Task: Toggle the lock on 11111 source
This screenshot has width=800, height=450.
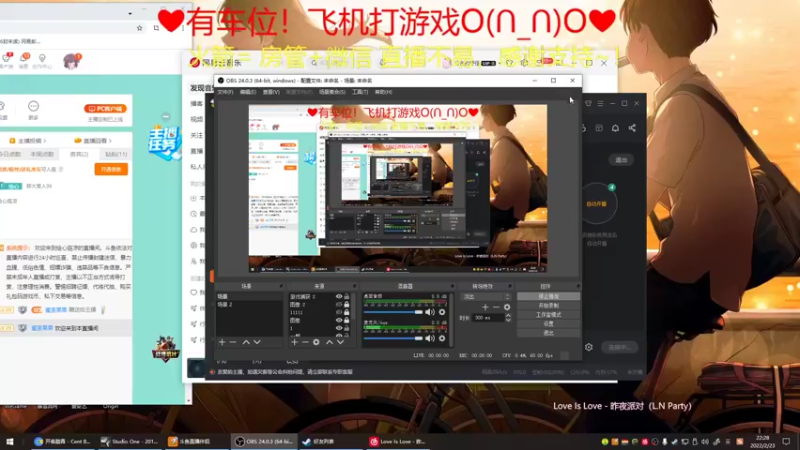Action: [x=347, y=312]
